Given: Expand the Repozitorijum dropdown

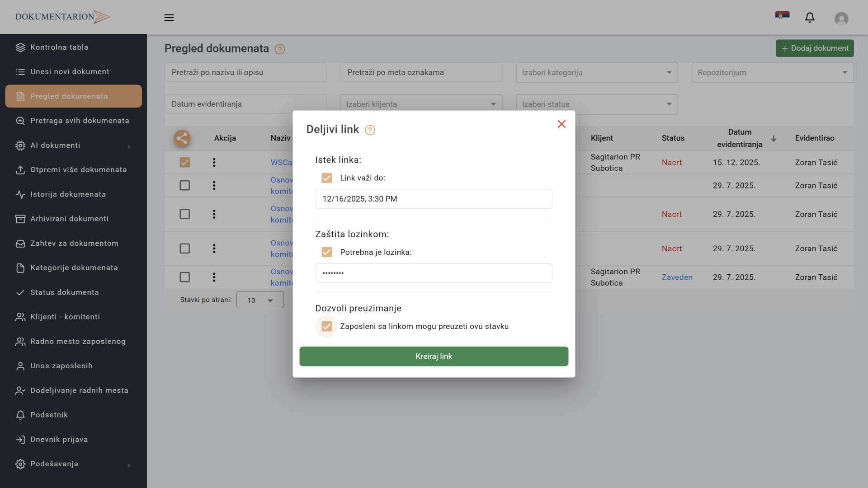Looking at the screenshot, I should [x=772, y=73].
